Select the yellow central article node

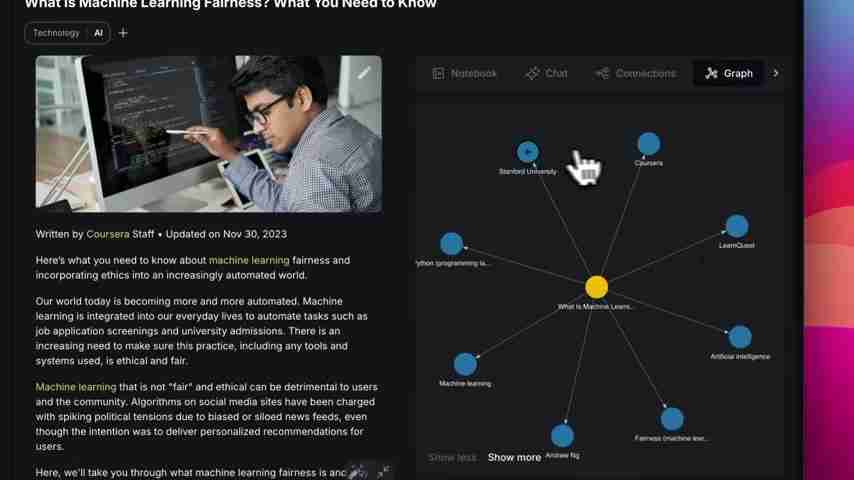(596, 287)
